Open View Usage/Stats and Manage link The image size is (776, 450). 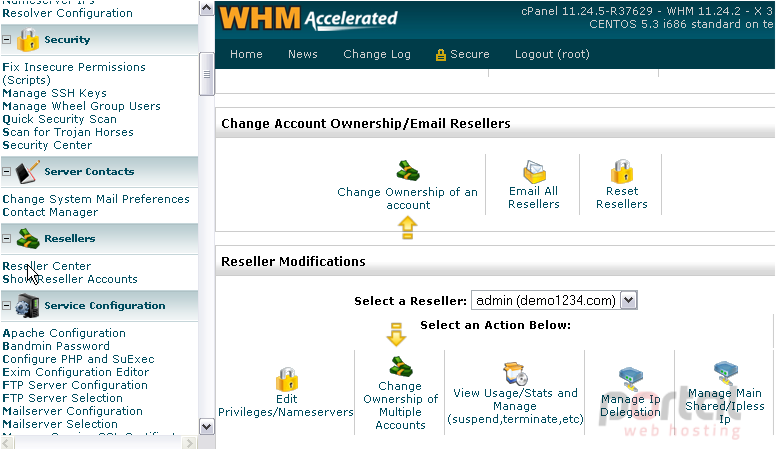coord(515,406)
